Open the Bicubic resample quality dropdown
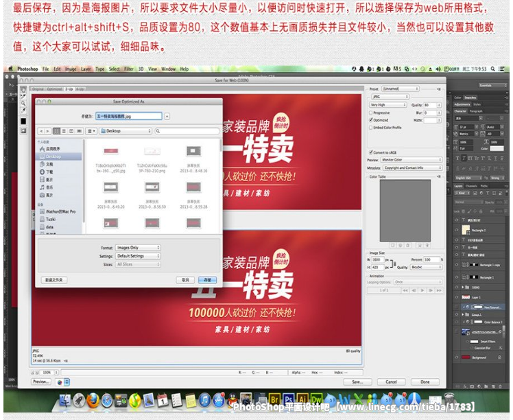This screenshot has width=513, height=420. 426,268
